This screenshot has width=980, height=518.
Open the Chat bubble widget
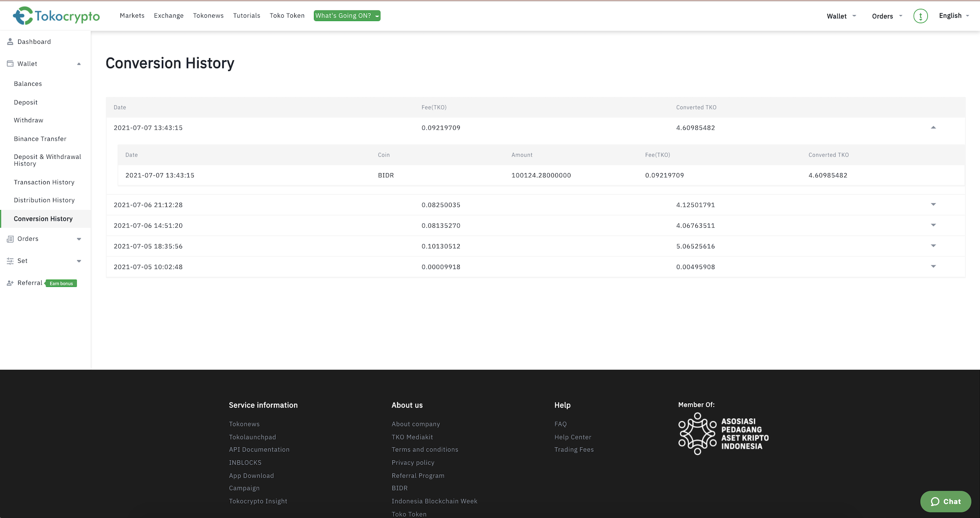coord(945,501)
